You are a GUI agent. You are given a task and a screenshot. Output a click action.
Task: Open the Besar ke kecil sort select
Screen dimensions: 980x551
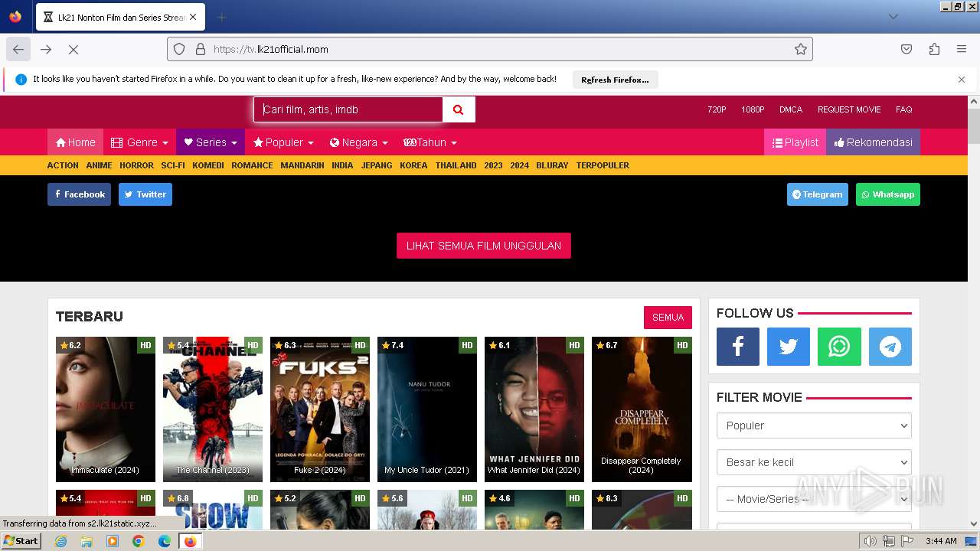[814, 462]
